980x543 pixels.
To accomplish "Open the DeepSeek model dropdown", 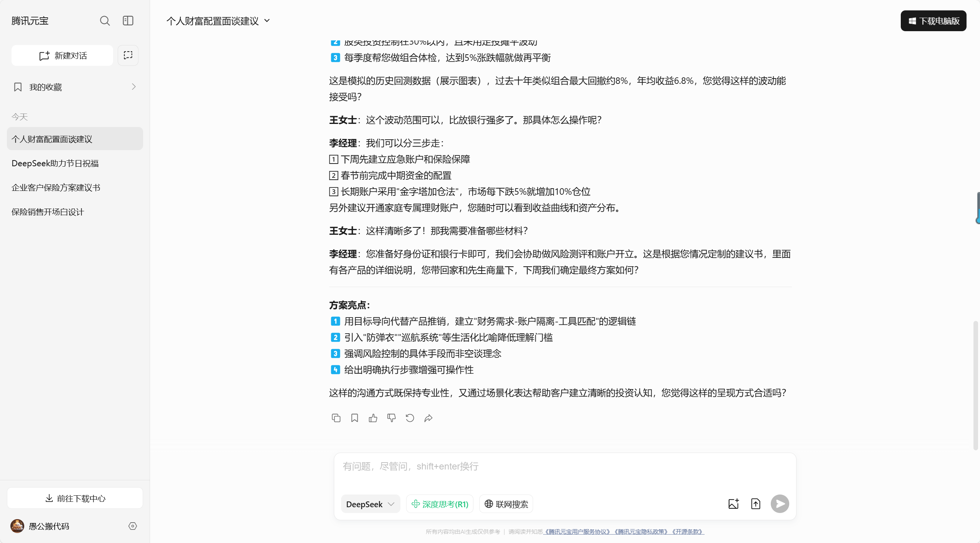I will pyautogui.click(x=370, y=504).
